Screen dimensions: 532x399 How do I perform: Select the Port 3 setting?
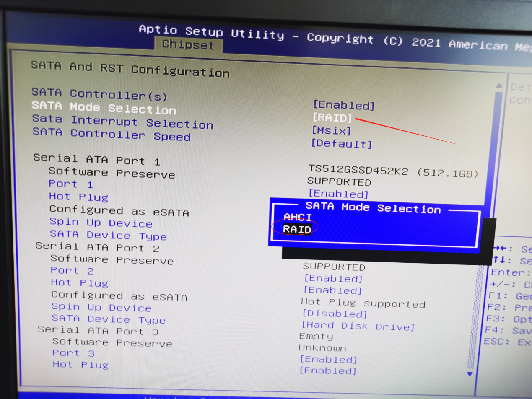point(73,353)
